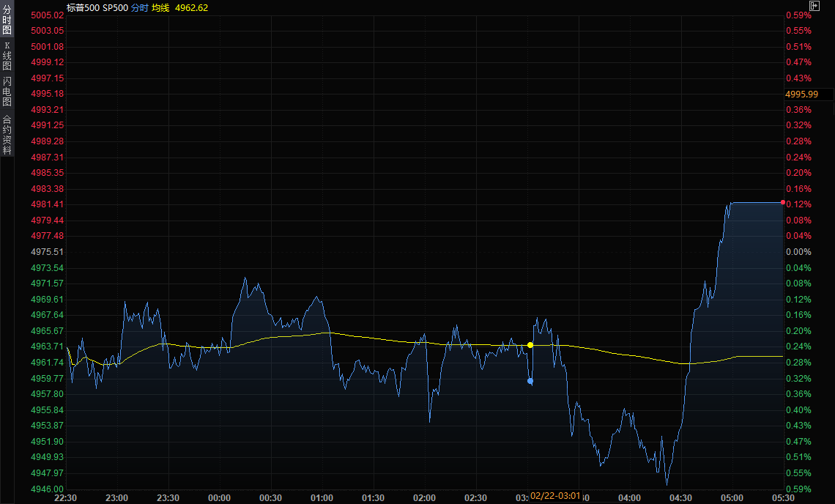
Task: Switch to the 分时图 tab
Action: pos(7,20)
